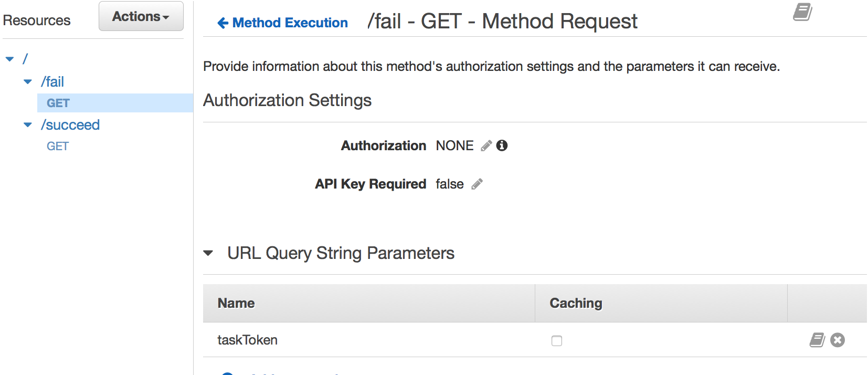This screenshot has height=375, width=868.
Task: Edit the Authorization setting pencil icon
Action: [x=486, y=145]
